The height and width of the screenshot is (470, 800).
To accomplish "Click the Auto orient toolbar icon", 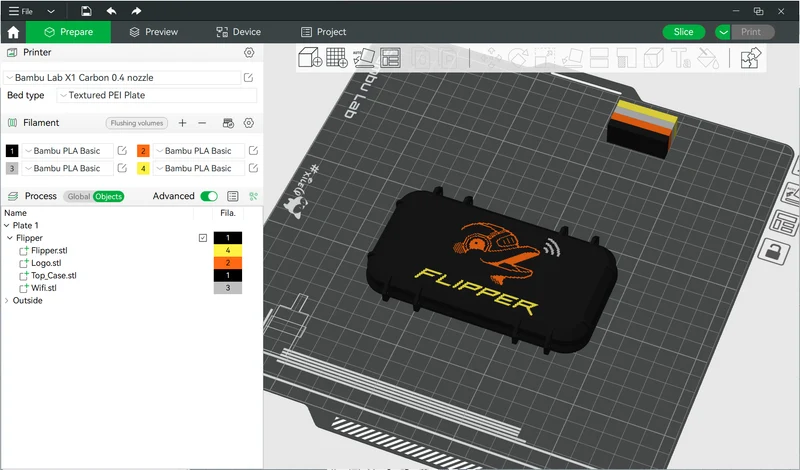I will coord(364,58).
